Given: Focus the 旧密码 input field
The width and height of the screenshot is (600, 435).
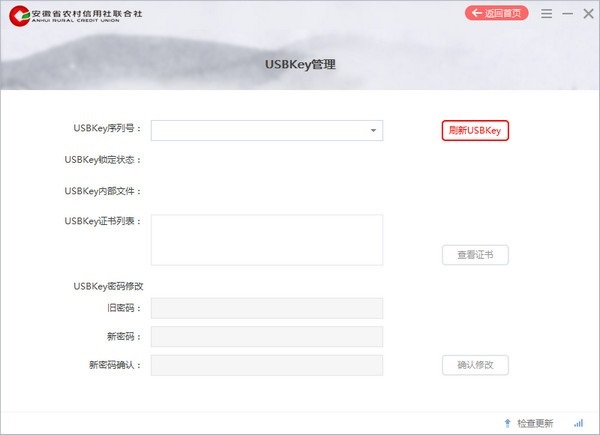Looking at the screenshot, I should (x=266, y=309).
